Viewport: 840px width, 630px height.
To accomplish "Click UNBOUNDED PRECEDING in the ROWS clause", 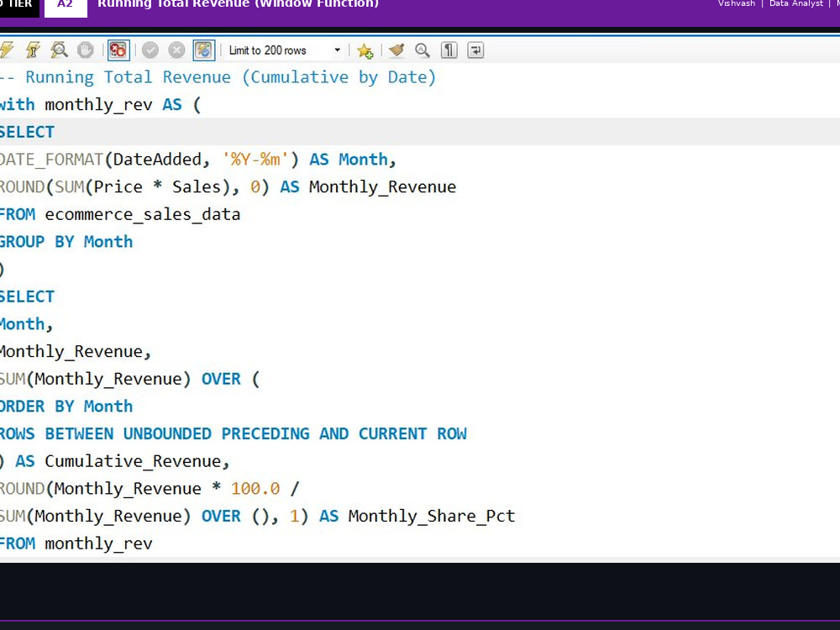I will pyautogui.click(x=217, y=433).
